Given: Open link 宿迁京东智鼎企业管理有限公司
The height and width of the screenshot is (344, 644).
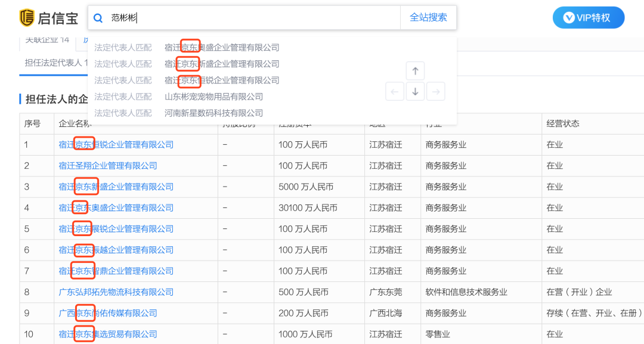Looking at the screenshot, I should (x=116, y=271).
